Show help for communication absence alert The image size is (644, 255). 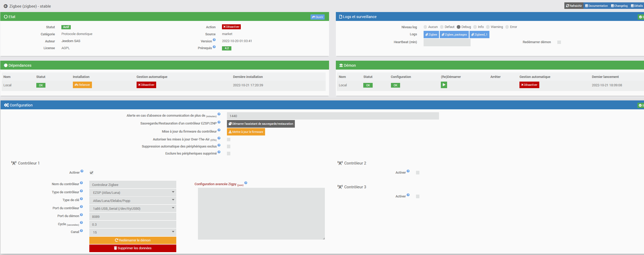(x=219, y=114)
